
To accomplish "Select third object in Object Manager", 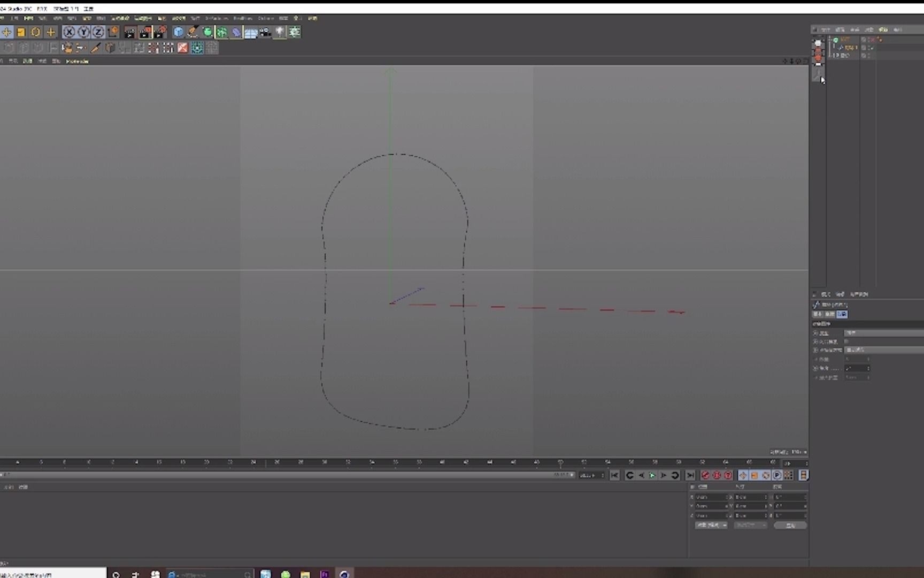I will [x=845, y=55].
